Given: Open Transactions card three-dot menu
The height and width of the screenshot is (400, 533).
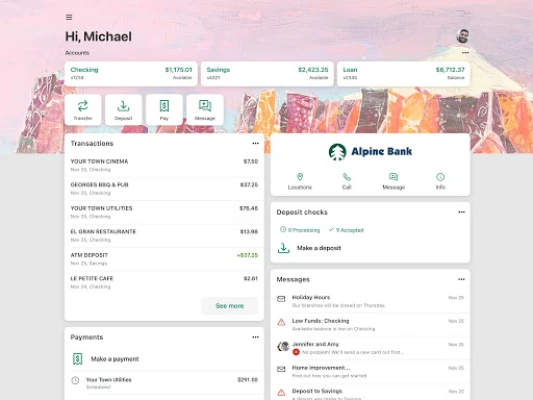Looking at the screenshot, I should click(x=255, y=143).
